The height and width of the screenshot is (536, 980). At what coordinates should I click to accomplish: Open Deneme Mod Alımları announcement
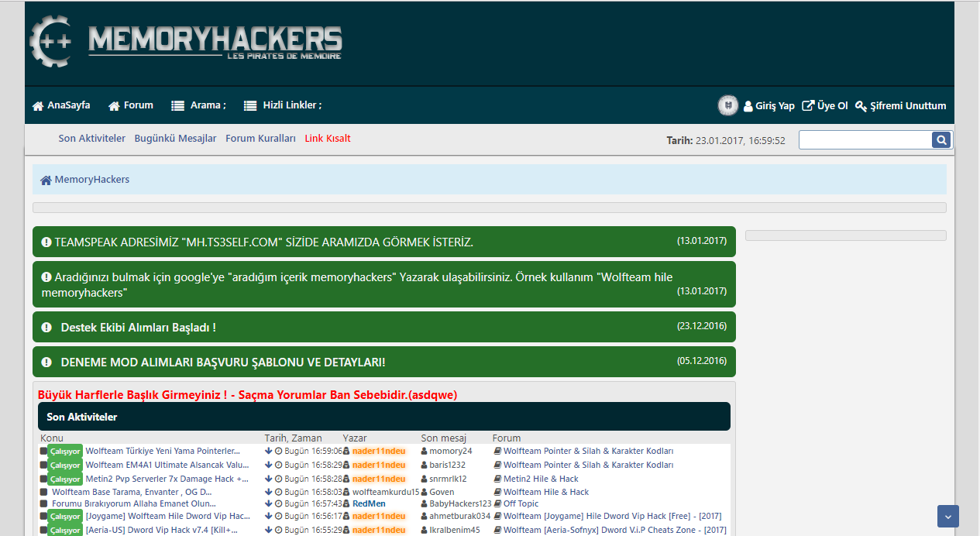click(x=384, y=362)
